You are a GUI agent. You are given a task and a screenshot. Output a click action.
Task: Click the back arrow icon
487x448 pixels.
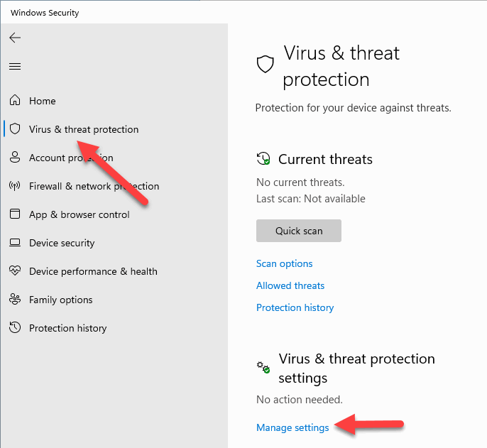pos(15,38)
